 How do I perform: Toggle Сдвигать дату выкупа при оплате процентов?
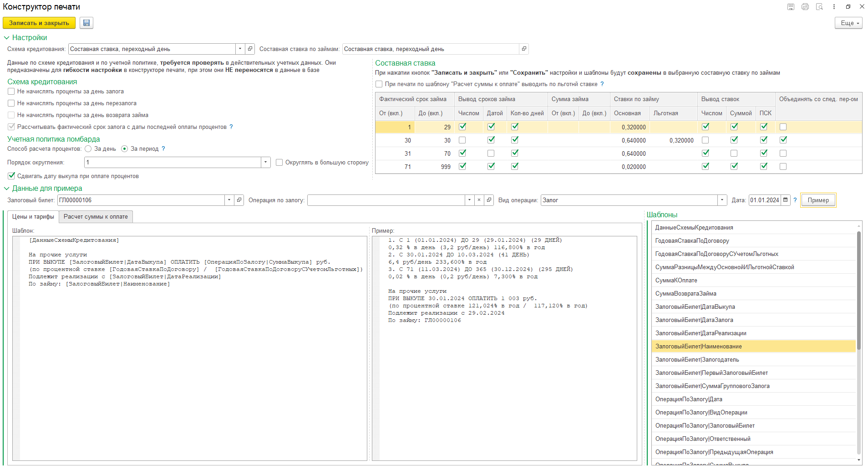[11, 176]
